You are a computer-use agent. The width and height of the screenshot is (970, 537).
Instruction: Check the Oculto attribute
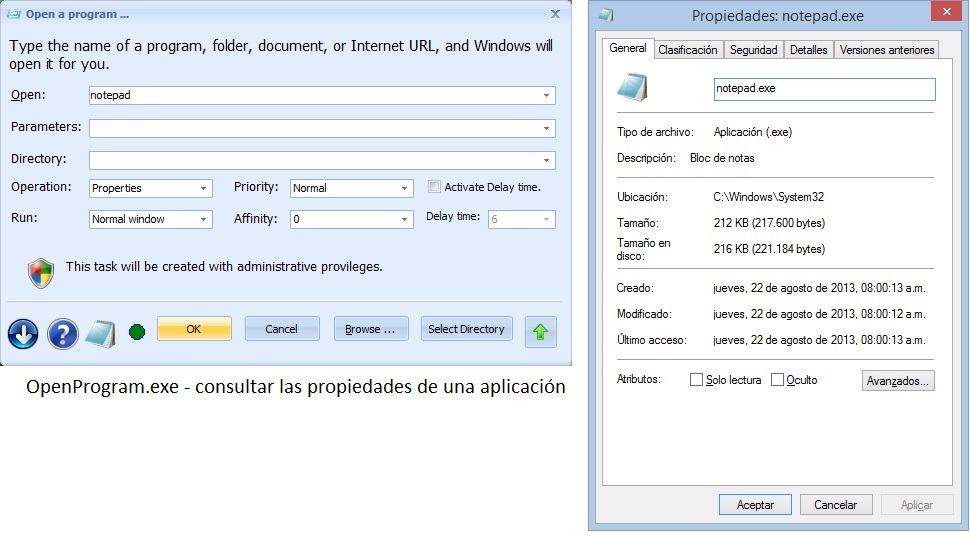pyautogui.click(x=777, y=379)
